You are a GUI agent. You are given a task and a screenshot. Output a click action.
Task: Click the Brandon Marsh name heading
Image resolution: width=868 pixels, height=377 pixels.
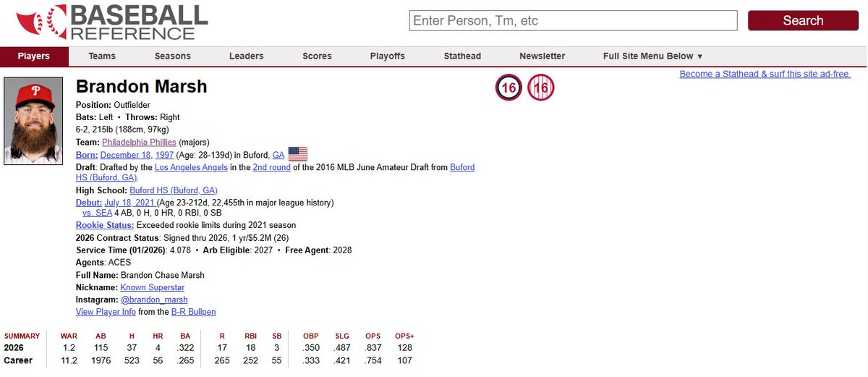(142, 87)
